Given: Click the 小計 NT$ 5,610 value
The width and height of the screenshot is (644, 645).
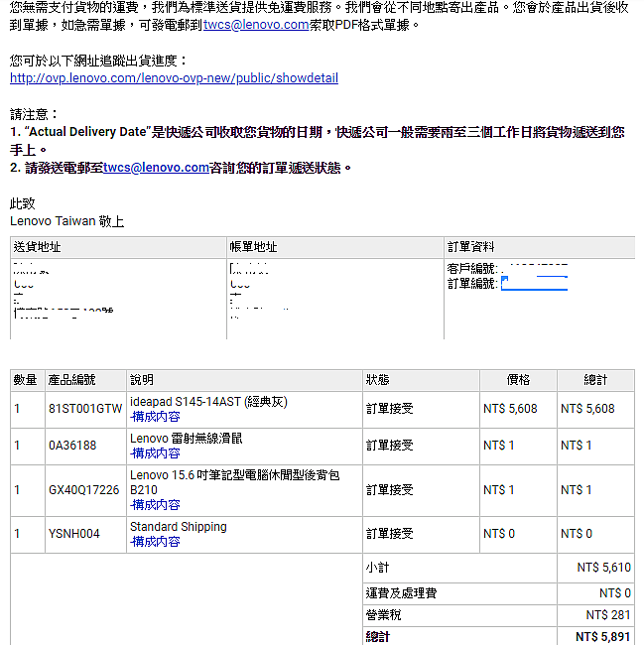Looking at the screenshot, I should (x=603, y=568).
